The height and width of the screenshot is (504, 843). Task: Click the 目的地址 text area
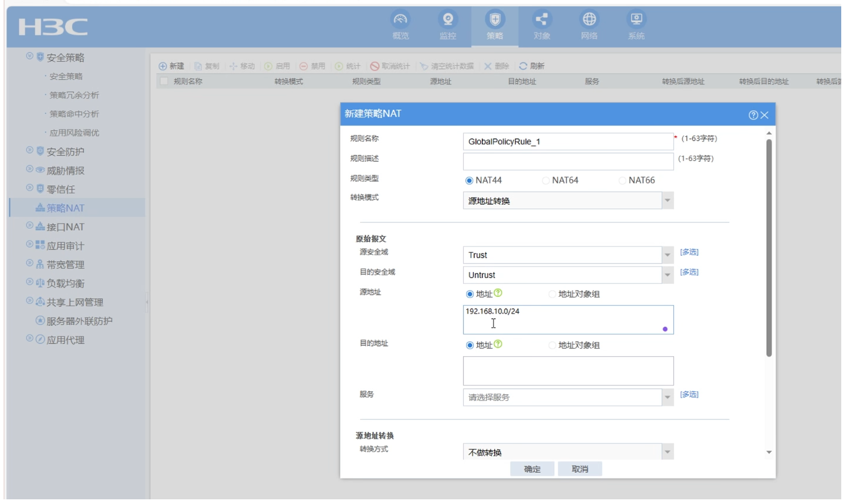[x=568, y=371]
